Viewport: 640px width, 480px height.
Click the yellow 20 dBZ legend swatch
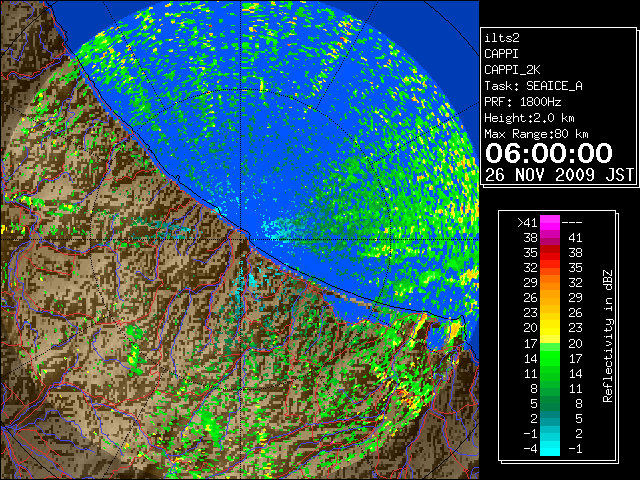pos(550,328)
